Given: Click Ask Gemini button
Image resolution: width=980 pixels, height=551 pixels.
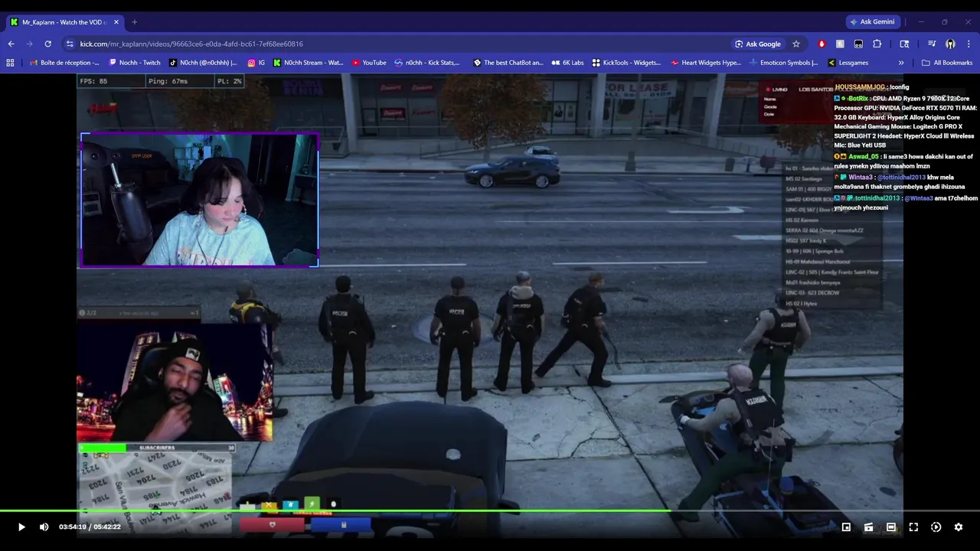Looking at the screenshot, I should pyautogui.click(x=872, y=21).
